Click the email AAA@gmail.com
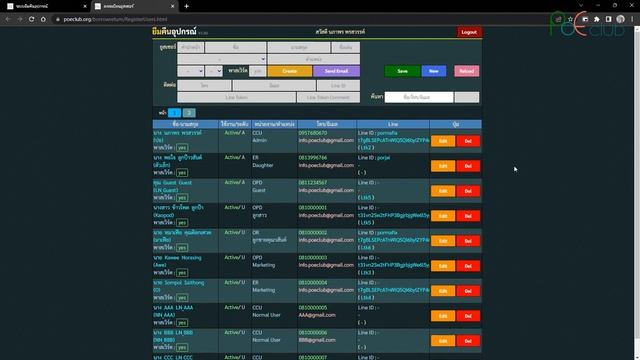This screenshot has width=640, height=360. click(317, 315)
